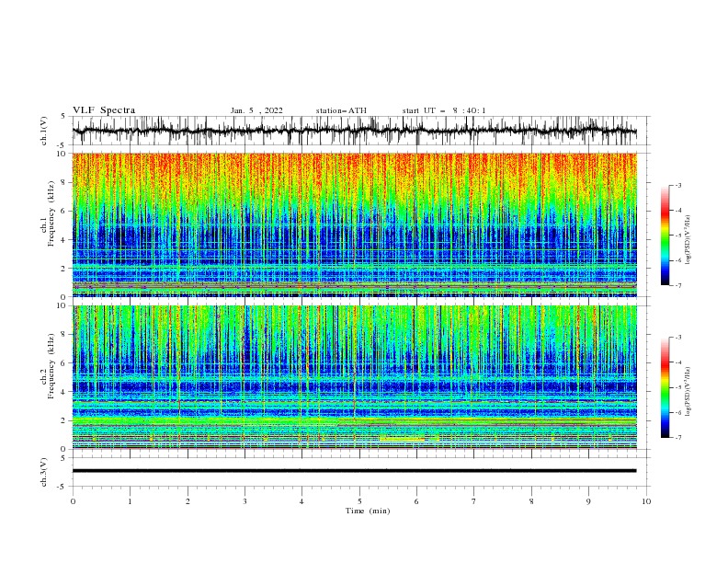
Task: Click the "-7" label on ch.2 colorbar
Action: [x=678, y=438]
